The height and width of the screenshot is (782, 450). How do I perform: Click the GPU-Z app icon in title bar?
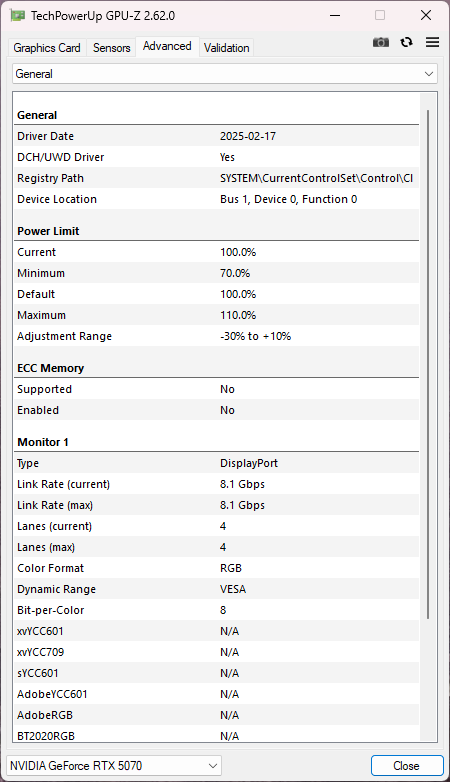coord(17,15)
